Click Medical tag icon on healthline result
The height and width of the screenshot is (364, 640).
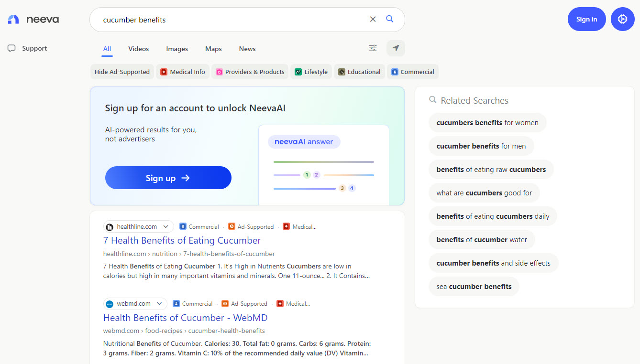click(287, 226)
